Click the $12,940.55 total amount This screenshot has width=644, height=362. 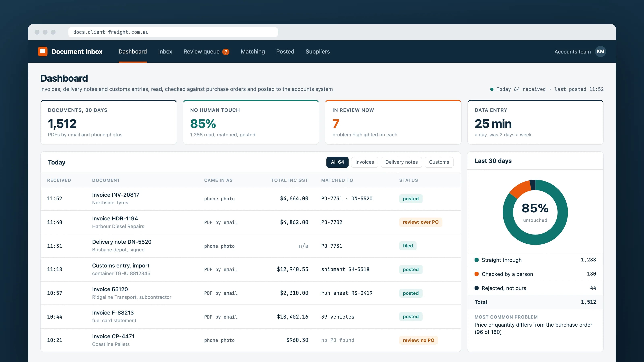[x=292, y=269]
